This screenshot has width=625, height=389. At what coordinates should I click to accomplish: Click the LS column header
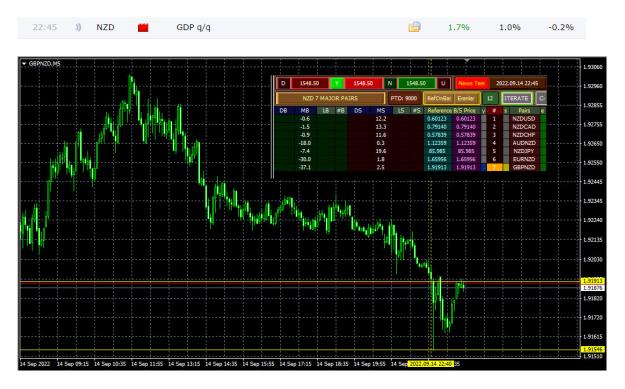[401, 110]
